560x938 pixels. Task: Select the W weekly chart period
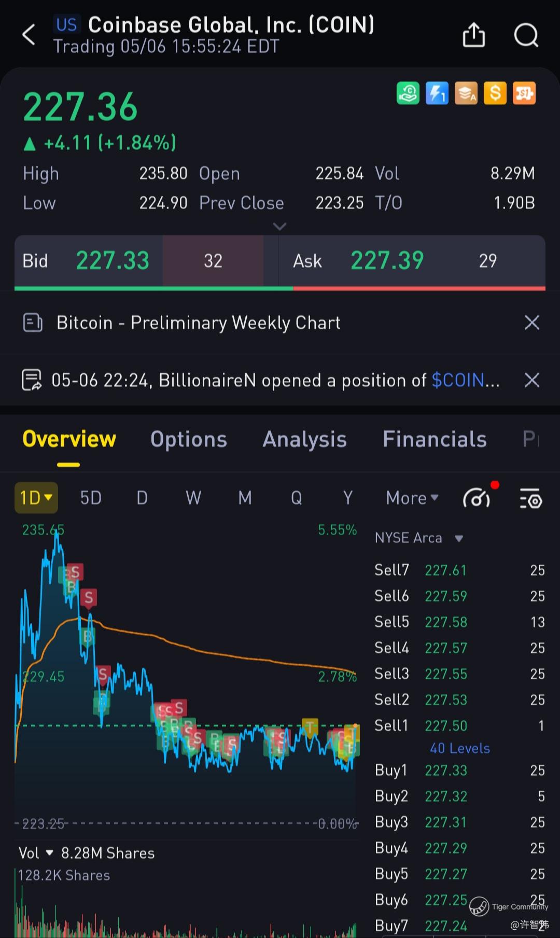[x=193, y=498]
